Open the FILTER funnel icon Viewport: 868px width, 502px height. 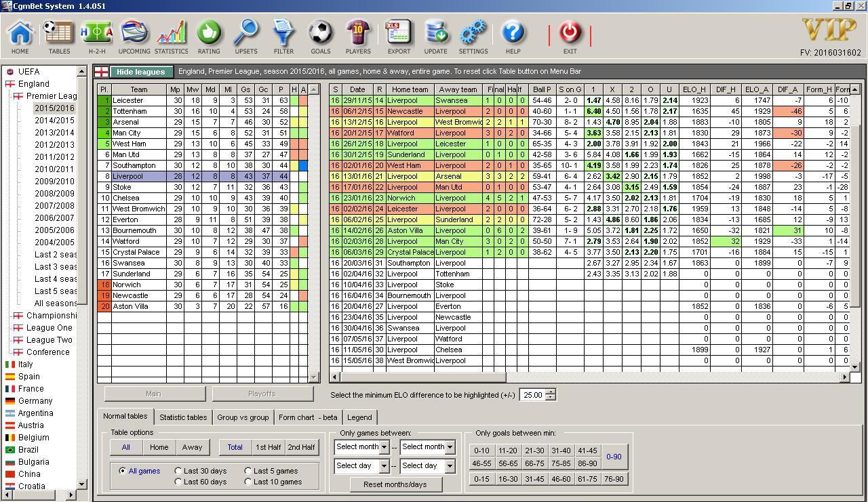click(283, 37)
